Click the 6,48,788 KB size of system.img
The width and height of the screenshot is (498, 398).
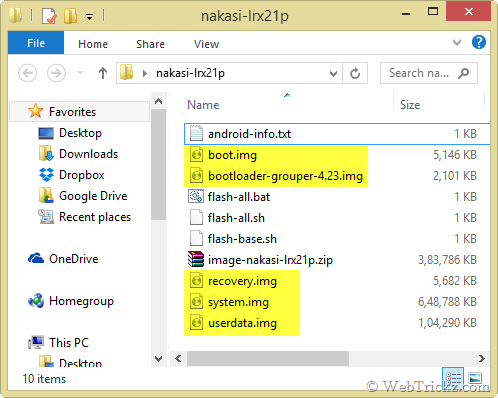tap(447, 302)
